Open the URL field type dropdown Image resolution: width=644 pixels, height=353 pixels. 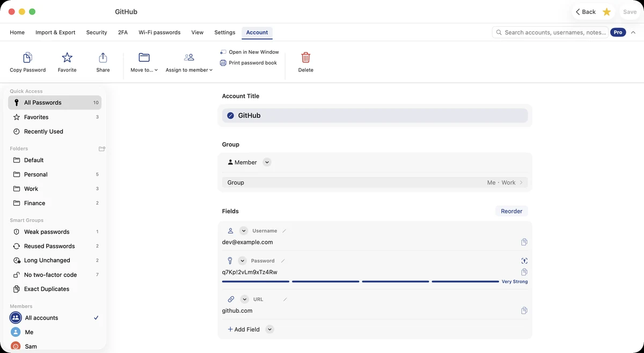click(245, 299)
